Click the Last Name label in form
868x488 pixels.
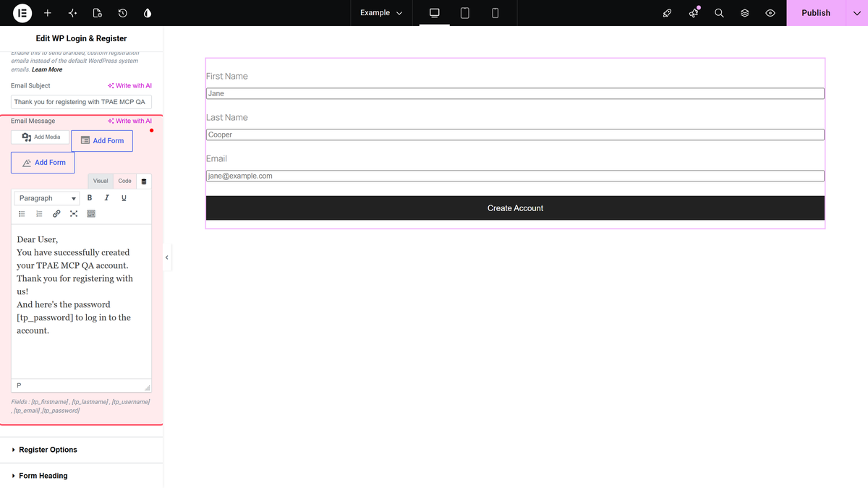(x=227, y=117)
